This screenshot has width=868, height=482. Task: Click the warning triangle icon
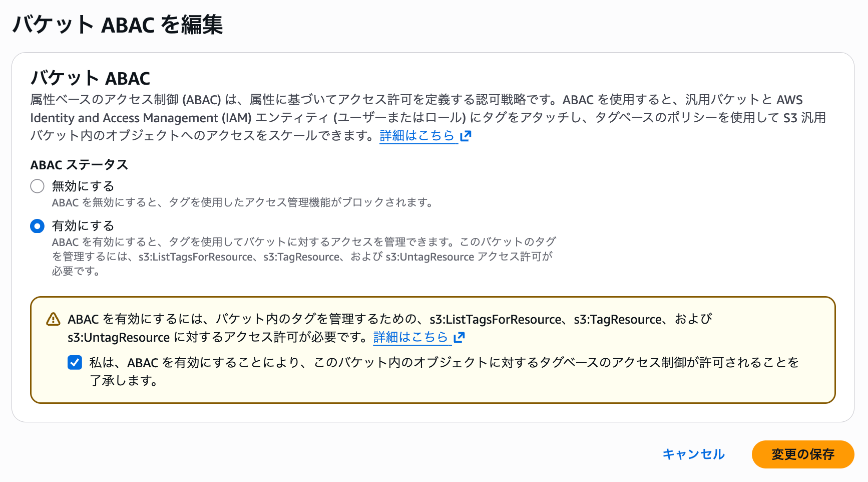coord(53,319)
